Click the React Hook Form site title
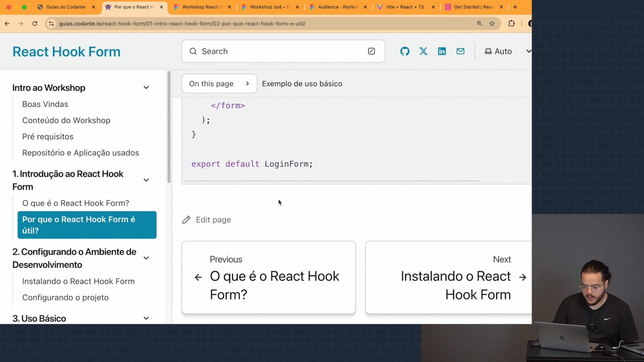 pos(66,52)
